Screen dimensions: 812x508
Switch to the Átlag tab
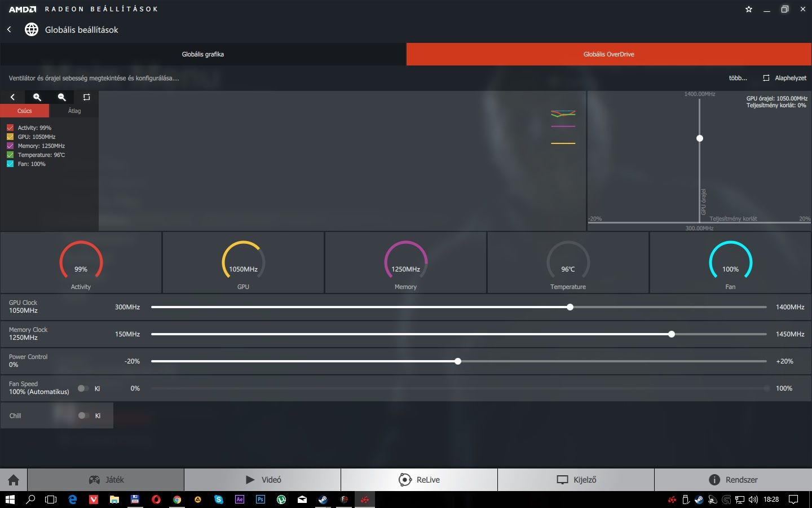tap(74, 111)
